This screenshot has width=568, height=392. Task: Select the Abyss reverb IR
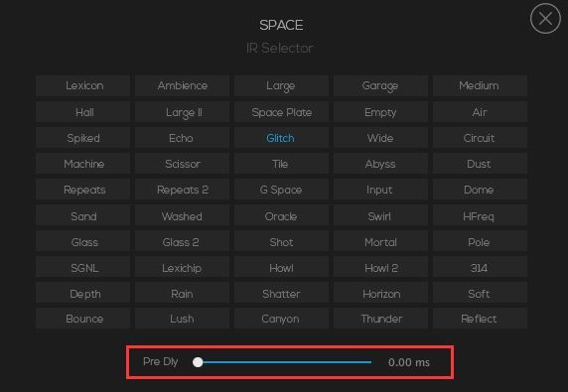380,164
